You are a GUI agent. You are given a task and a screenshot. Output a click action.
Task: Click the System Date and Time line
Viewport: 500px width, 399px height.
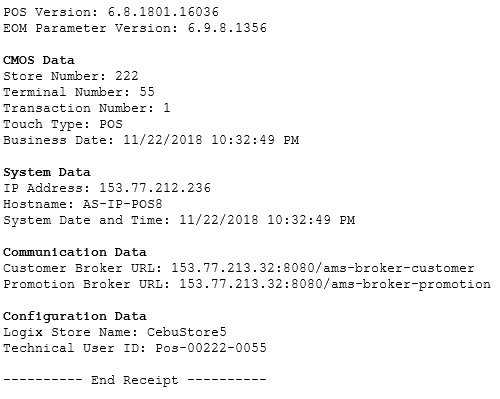point(179,220)
